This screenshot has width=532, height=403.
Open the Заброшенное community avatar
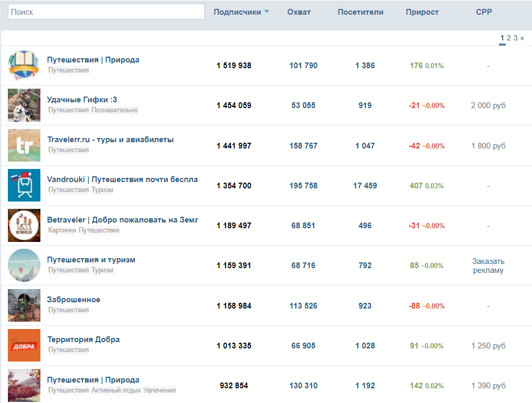click(x=24, y=305)
